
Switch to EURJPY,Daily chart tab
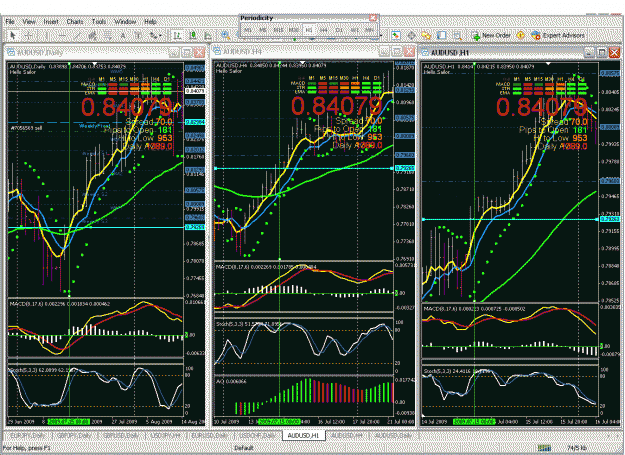click(x=27, y=436)
